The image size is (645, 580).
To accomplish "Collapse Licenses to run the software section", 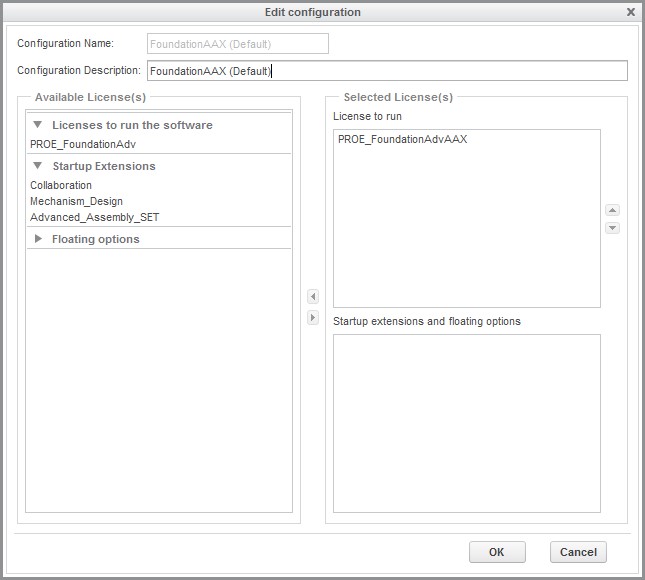I will coord(37,124).
